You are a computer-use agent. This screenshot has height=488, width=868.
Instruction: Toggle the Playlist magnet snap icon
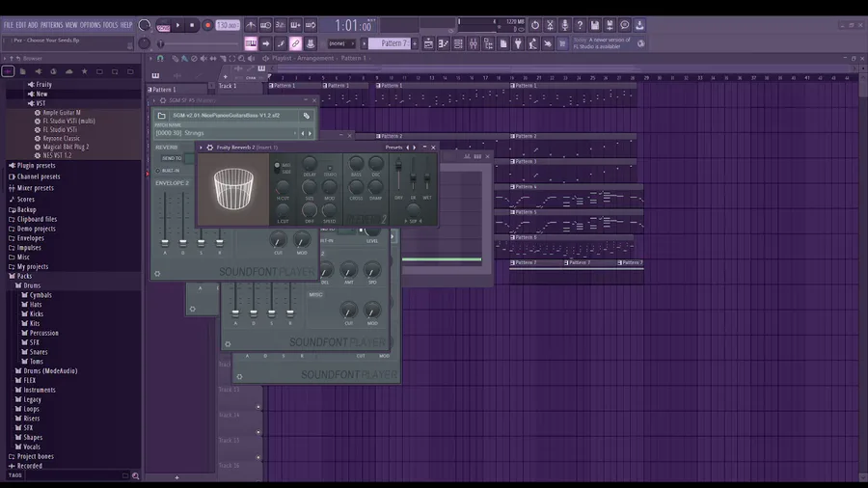tap(160, 58)
